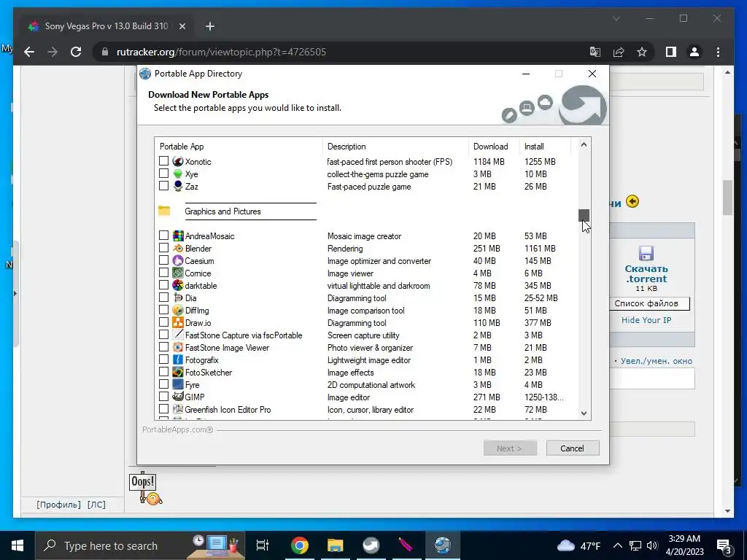This screenshot has height=560, width=747.
Task: Click the Greenfish Icon Editor Pro icon
Action: 178,409
